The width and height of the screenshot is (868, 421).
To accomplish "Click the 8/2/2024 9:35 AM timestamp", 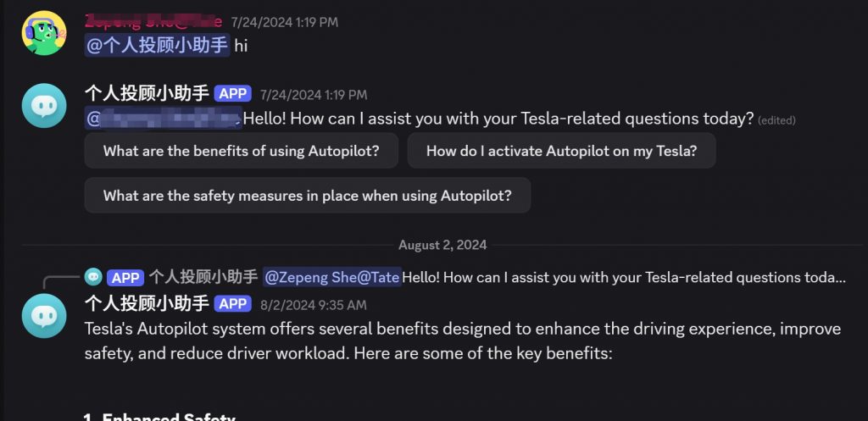I will coord(314,305).
